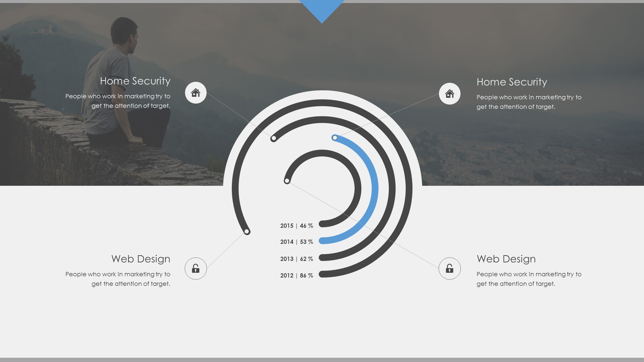Click the second-outermost arc's endpoint marker

(x=274, y=138)
